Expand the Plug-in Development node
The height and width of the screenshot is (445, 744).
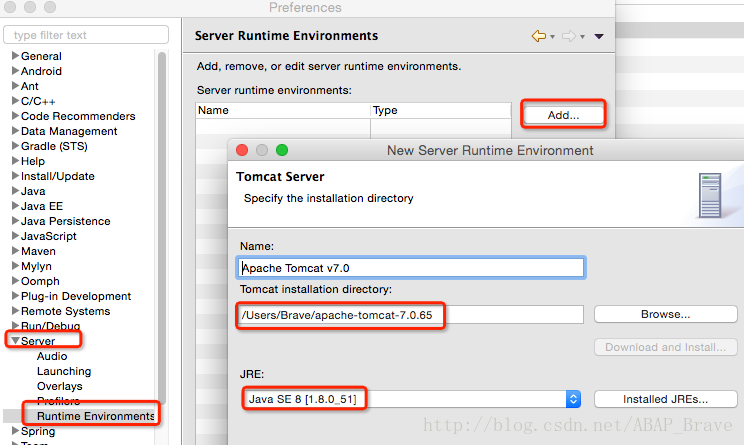coord(15,296)
